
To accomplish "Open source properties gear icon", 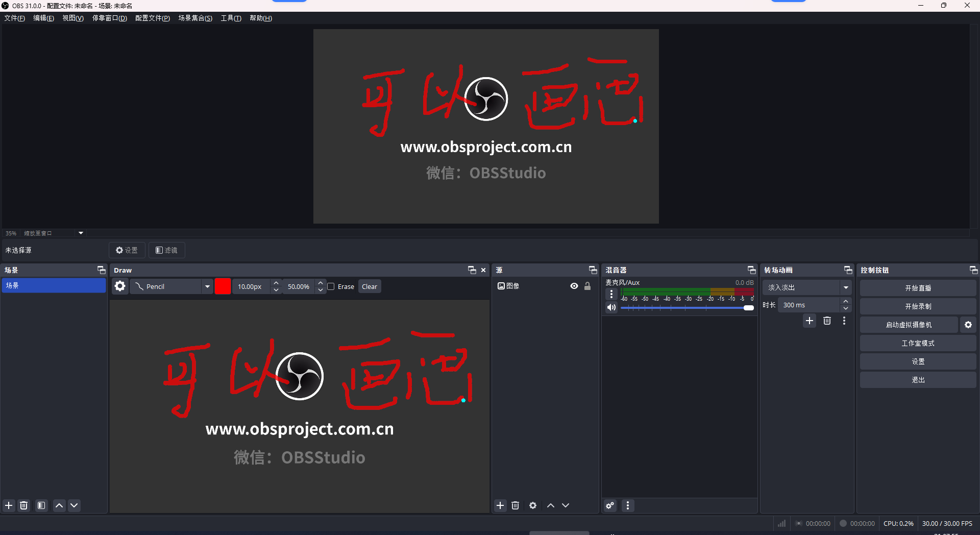I will point(533,505).
